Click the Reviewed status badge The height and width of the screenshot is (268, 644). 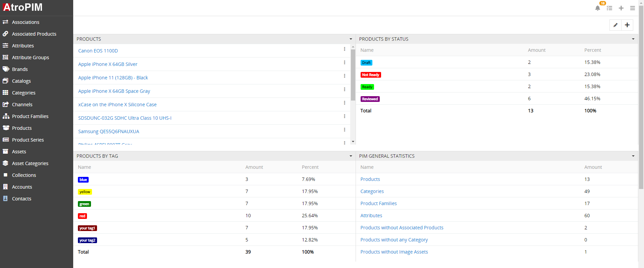(x=370, y=99)
